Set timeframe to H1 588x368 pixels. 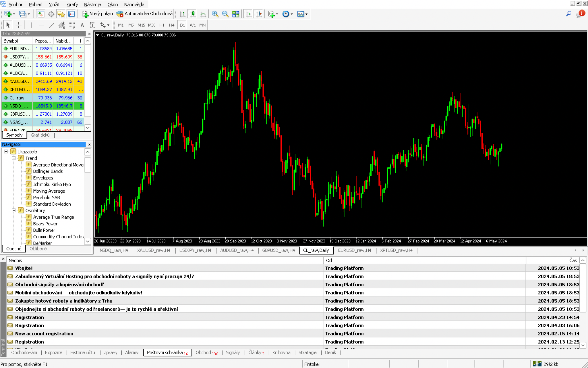162,25
